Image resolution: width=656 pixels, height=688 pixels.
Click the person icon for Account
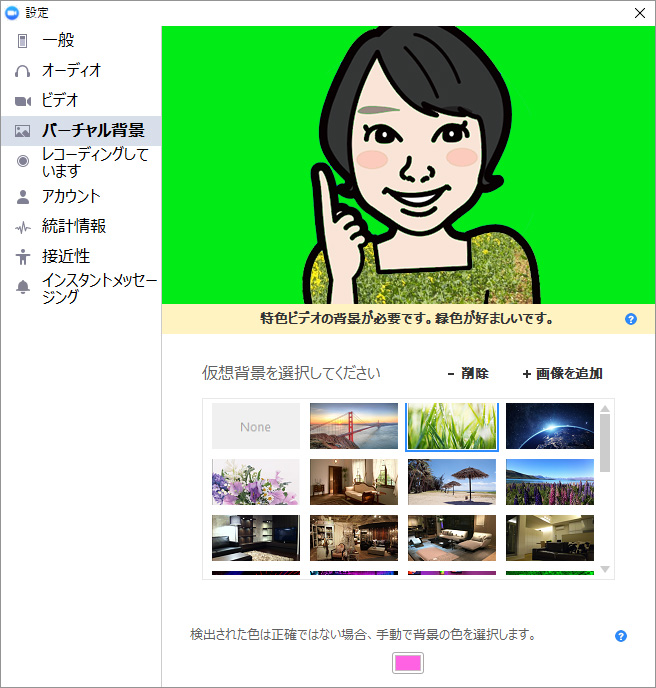pyautogui.click(x=22, y=197)
